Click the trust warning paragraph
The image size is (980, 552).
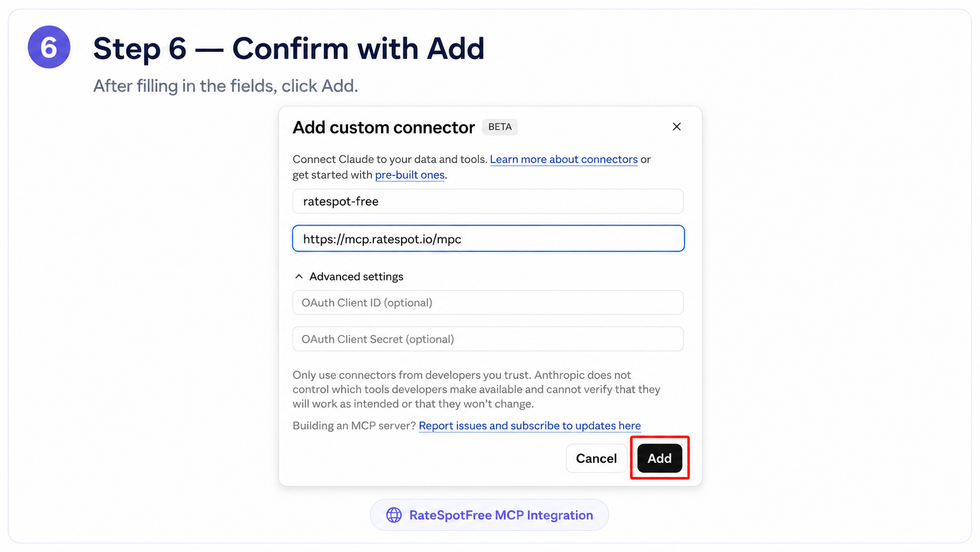point(477,390)
